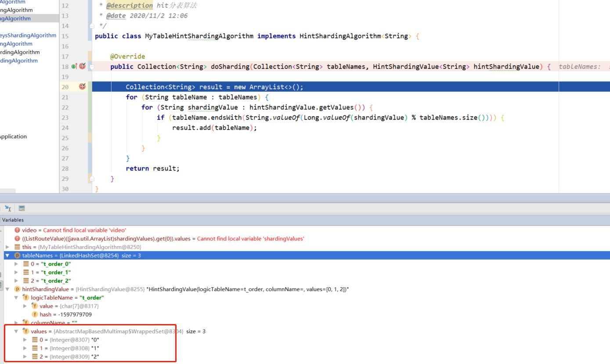
Task: Expand the Integer@8309 "2" element
Action: [25, 357]
